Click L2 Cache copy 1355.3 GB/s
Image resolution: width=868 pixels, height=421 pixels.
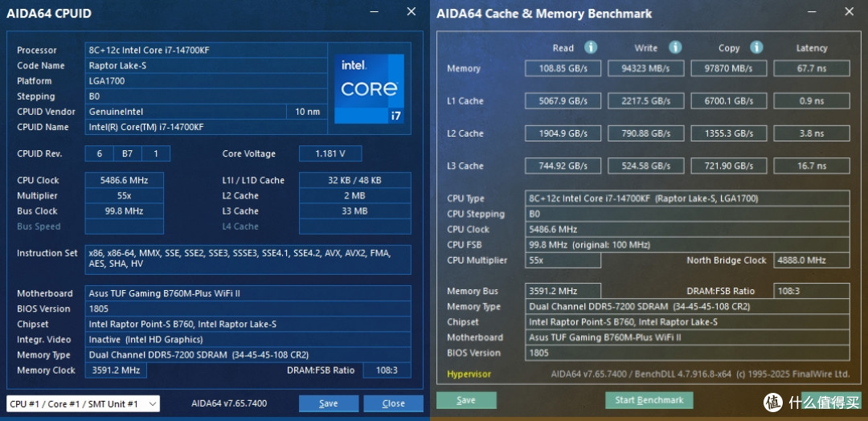(x=729, y=133)
